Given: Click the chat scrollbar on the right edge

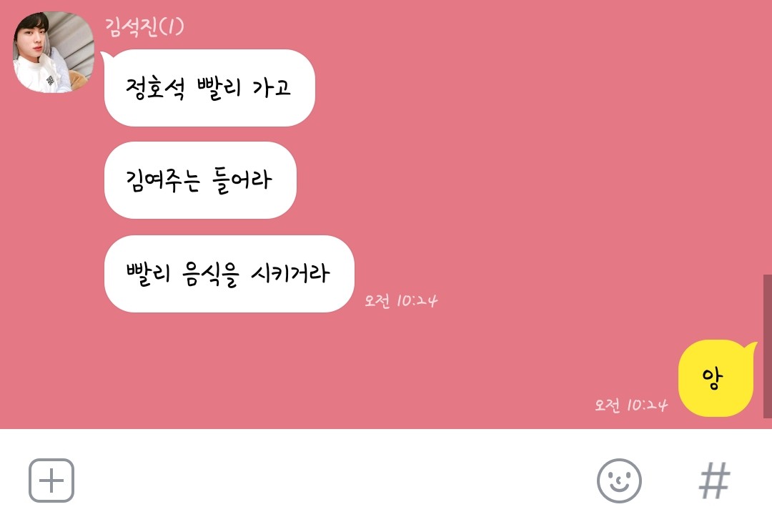Looking at the screenshot, I should 768,346.
